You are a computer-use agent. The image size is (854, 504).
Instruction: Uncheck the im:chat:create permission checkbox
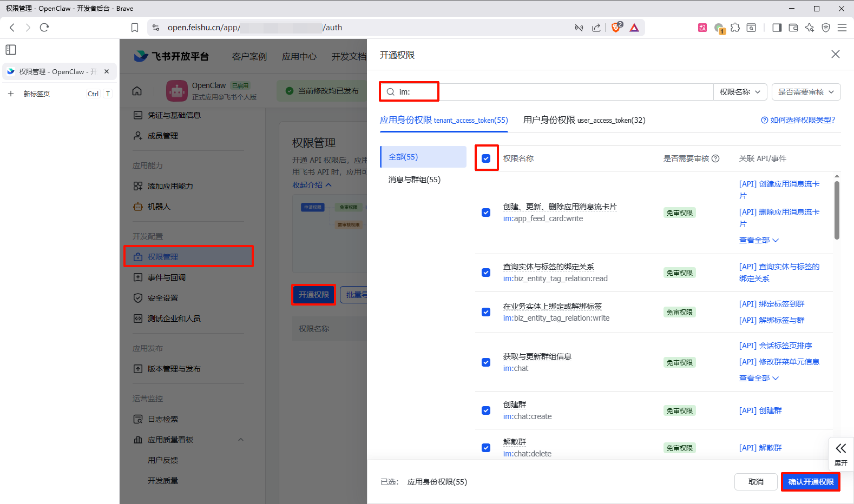point(486,410)
